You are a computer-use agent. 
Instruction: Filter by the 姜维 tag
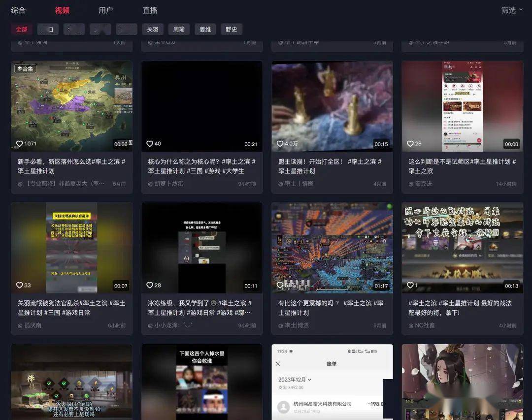click(205, 30)
